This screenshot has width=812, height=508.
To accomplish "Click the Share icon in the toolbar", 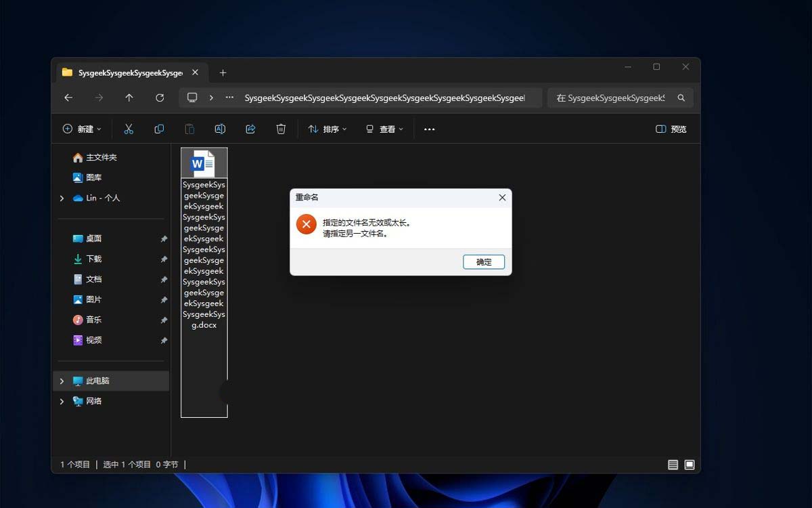I will [x=250, y=129].
